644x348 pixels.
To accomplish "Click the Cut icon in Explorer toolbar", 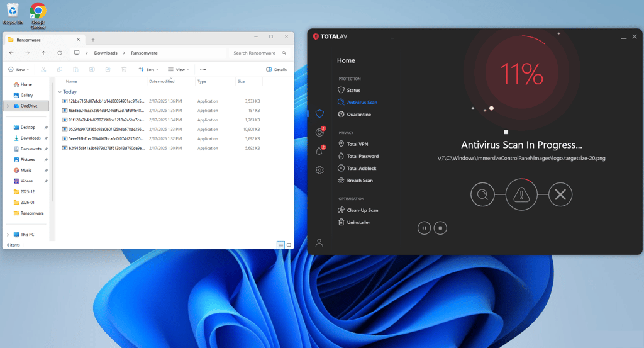I will pos(43,69).
